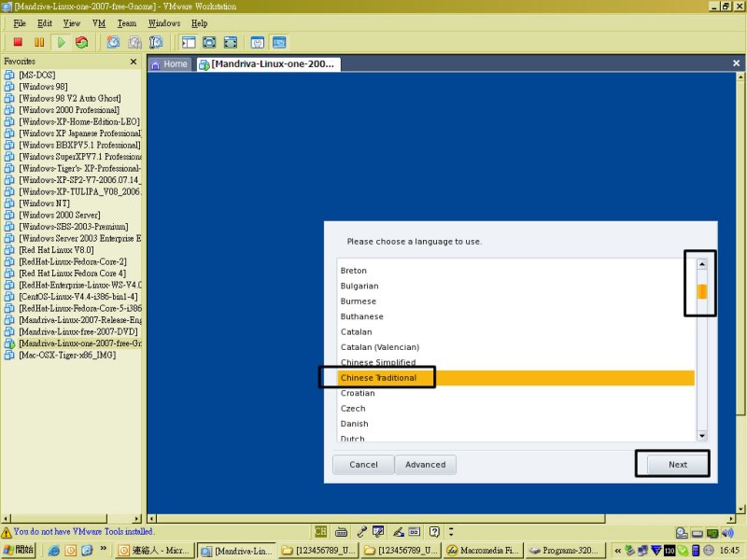This screenshot has height=560, width=747.
Task: Toggle the Favorites sidebar toolbar icon
Action: point(189,42)
